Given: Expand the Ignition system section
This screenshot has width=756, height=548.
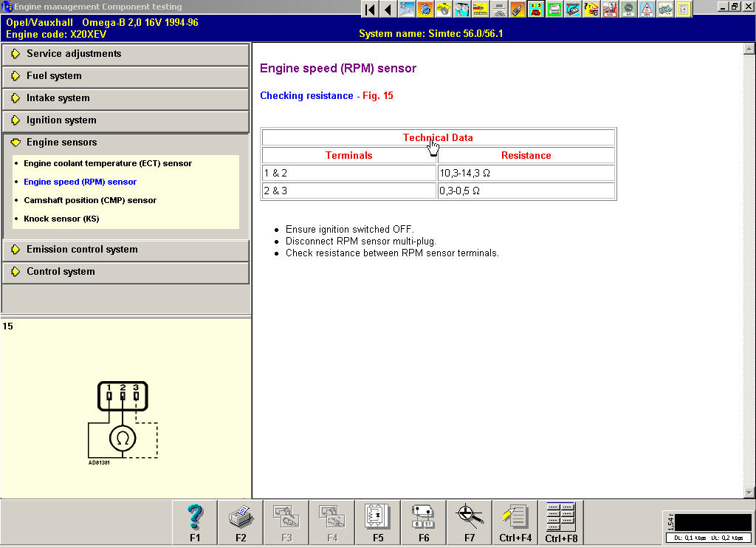Looking at the screenshot, I should point(61,120).
